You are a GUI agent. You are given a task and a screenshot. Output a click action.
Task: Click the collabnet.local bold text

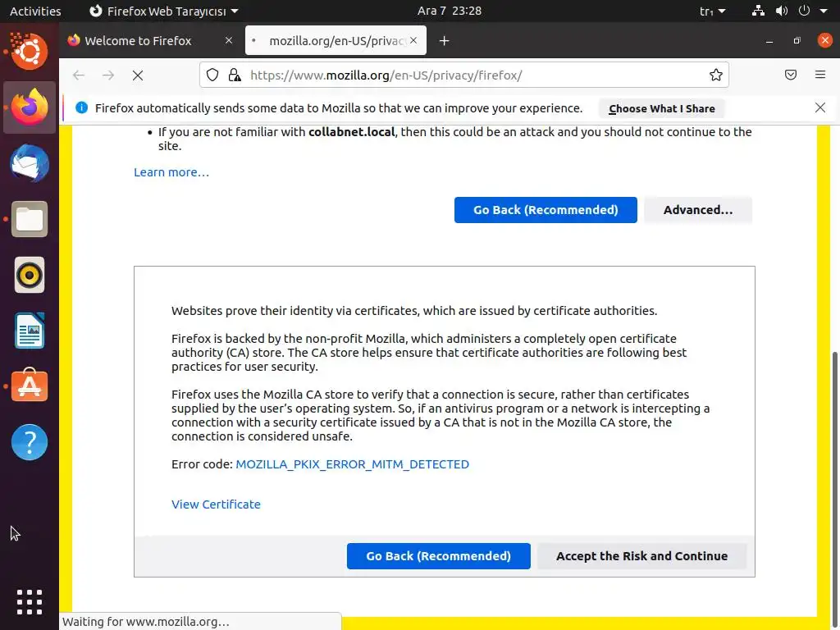(351, 132)
